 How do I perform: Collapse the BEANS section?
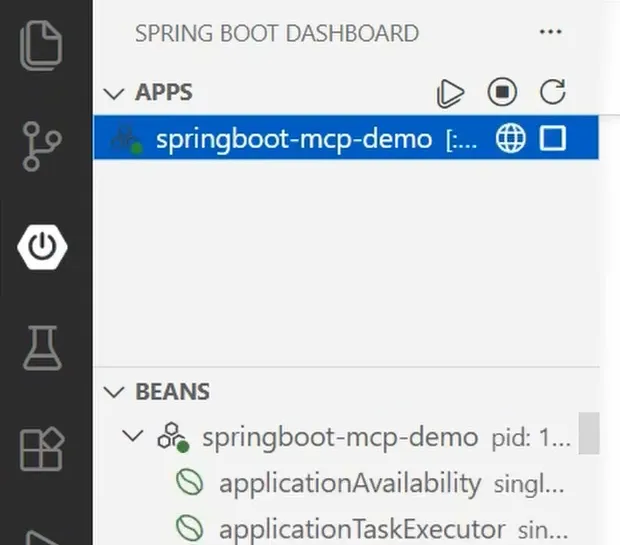coord(114,392)
